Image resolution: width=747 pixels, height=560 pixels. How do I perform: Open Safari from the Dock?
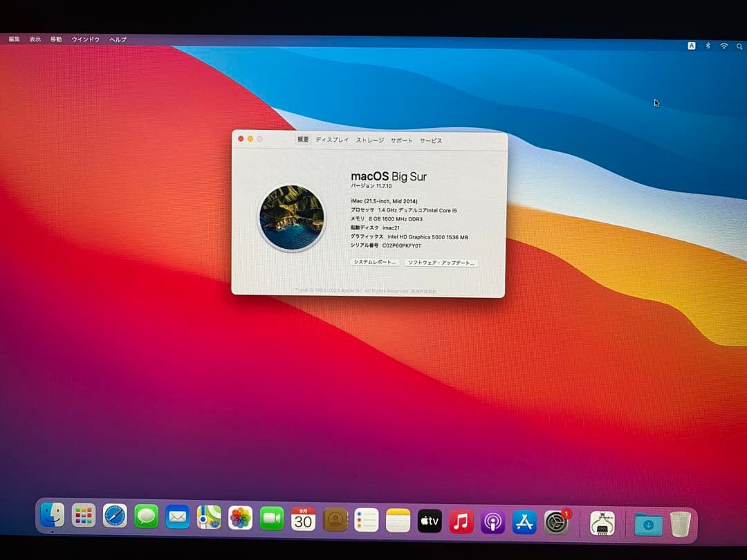click(x=114, y=520)
